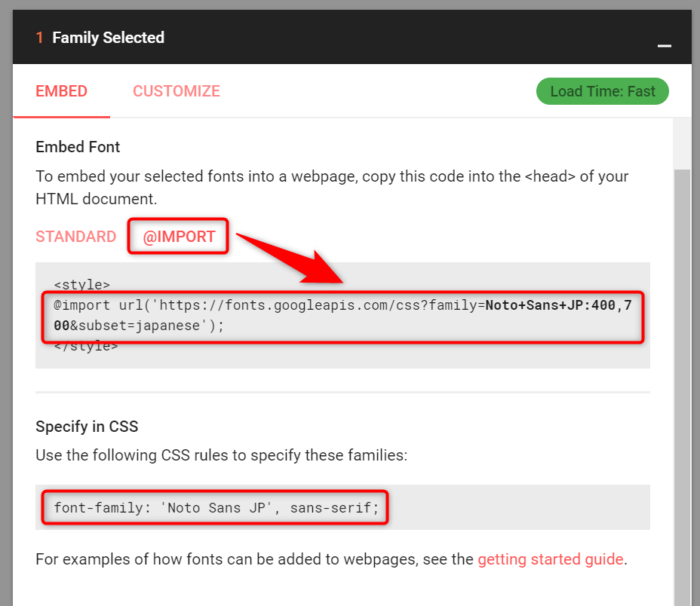Open the getting started guide link
Screen dimensions: 700x606
click(551, 559)
